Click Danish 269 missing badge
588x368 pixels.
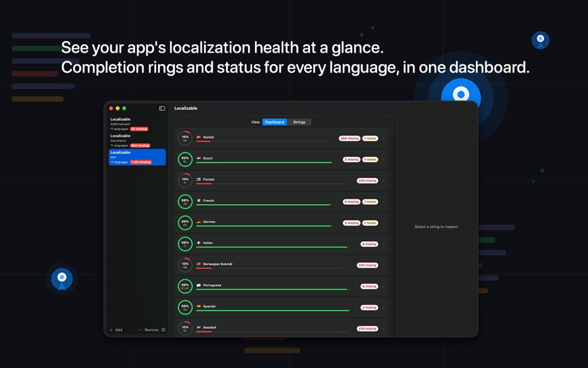click(x=350, y=138)
